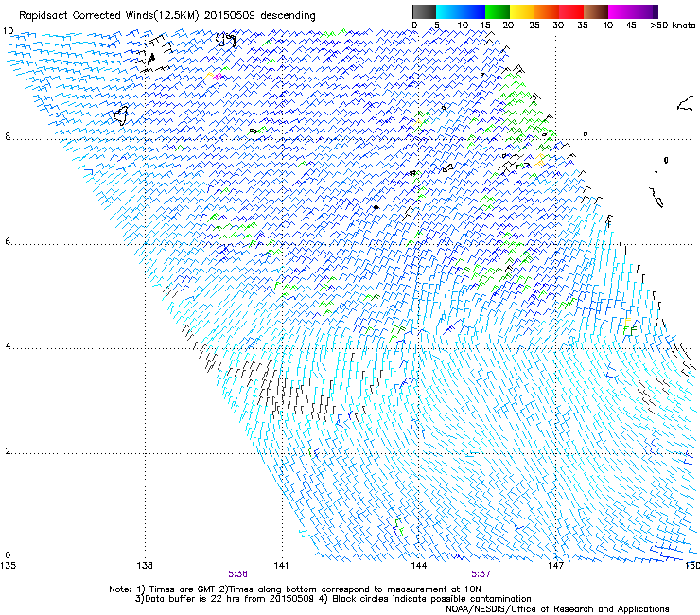Click the latitude label '8'

tap(8, 136)
